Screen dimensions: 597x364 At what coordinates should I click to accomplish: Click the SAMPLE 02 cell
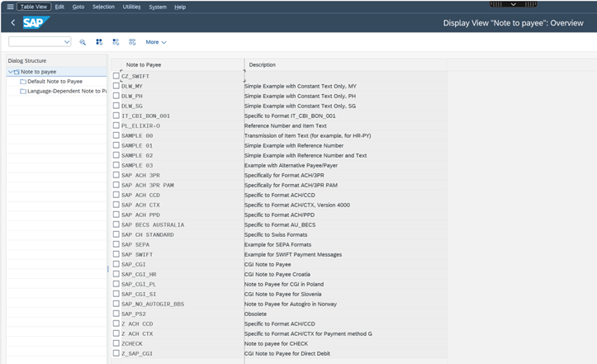point(182,155)
